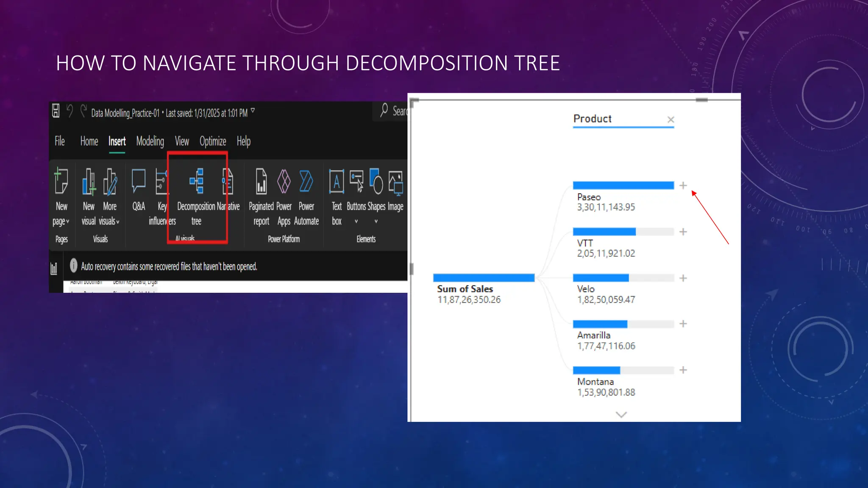Click the Auto recovery notification message
The image size is (868, 488).
click(x=169, y=266)
